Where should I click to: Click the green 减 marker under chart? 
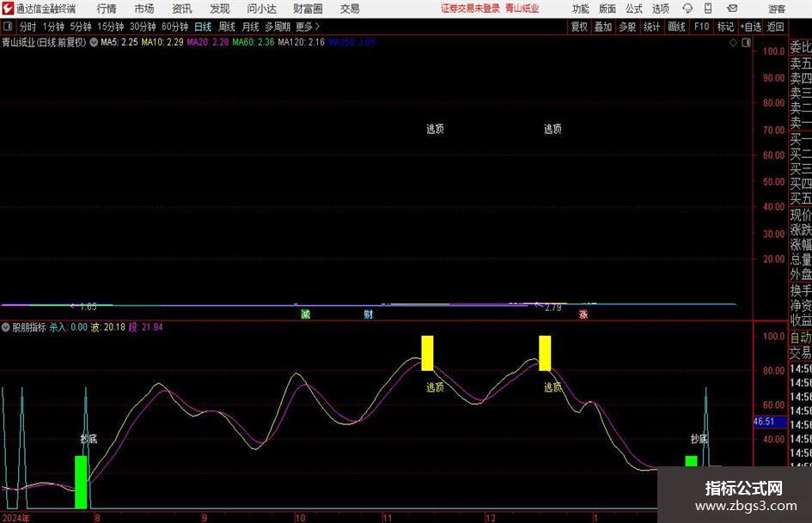[306, 314]
